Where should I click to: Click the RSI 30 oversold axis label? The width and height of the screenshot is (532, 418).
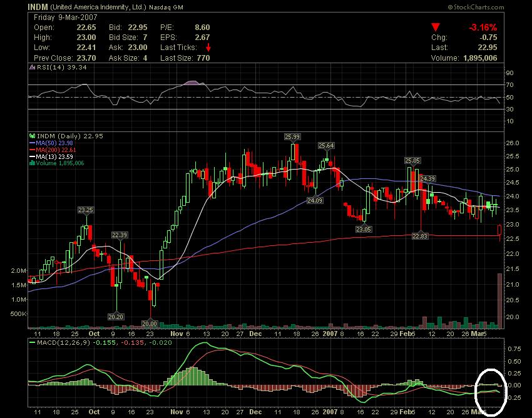(x=510, y=110)
